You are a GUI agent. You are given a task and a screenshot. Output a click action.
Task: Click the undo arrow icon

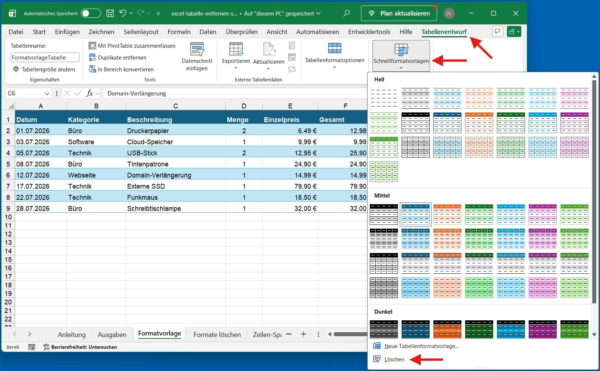coord(123,13)
